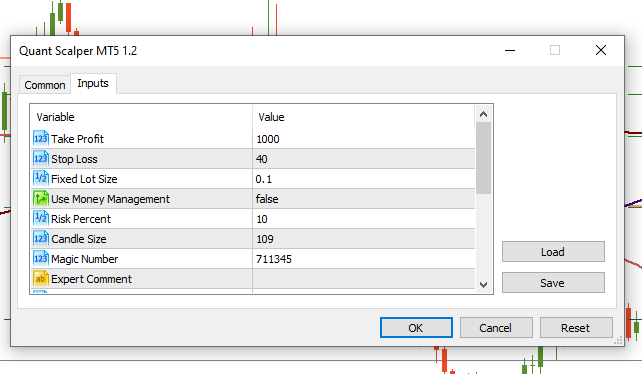Select the Take Profit variable name
This screenshot has height=374, width=642.
(x=77, y=139)
